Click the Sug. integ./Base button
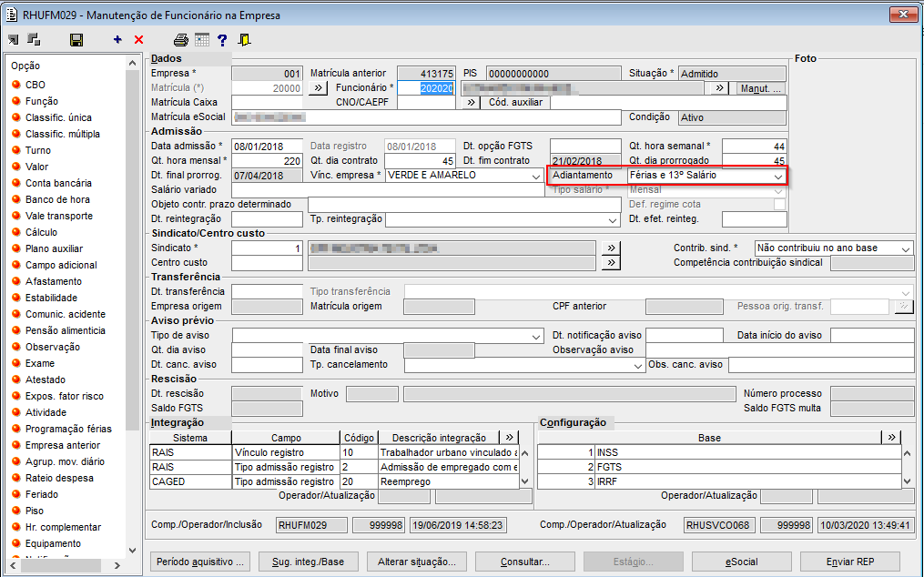Screen dimensions: 924x577 click(309, 562)
